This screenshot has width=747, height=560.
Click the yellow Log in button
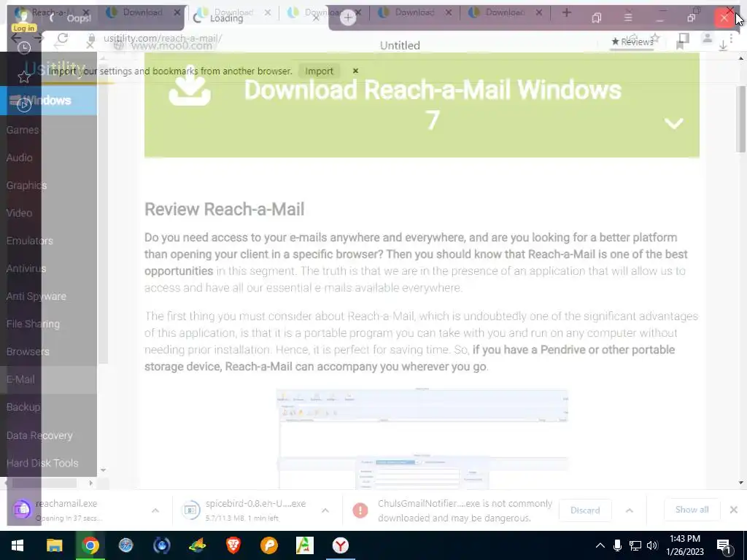[x=24, y=28]
